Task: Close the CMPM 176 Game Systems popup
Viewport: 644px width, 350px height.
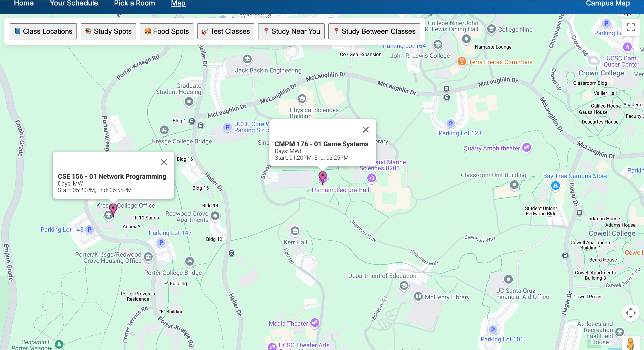Action: pos(366,129)
